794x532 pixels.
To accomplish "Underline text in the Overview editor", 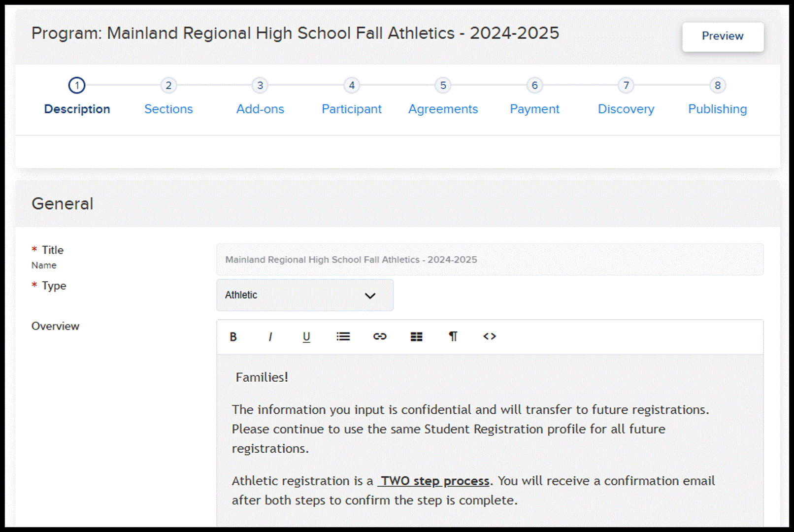I will pyautogui.click(x=306, y=336).
